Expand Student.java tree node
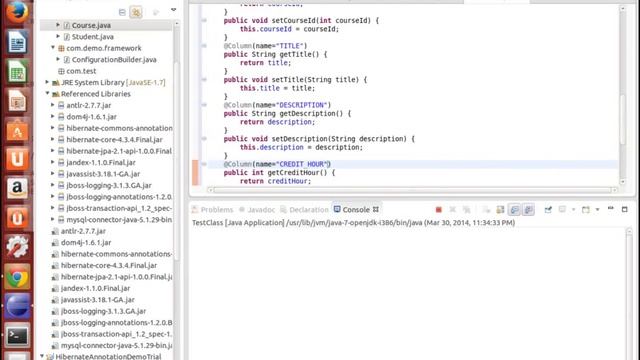640x360 pixels. pyautogui.click(x=58, y=36)
